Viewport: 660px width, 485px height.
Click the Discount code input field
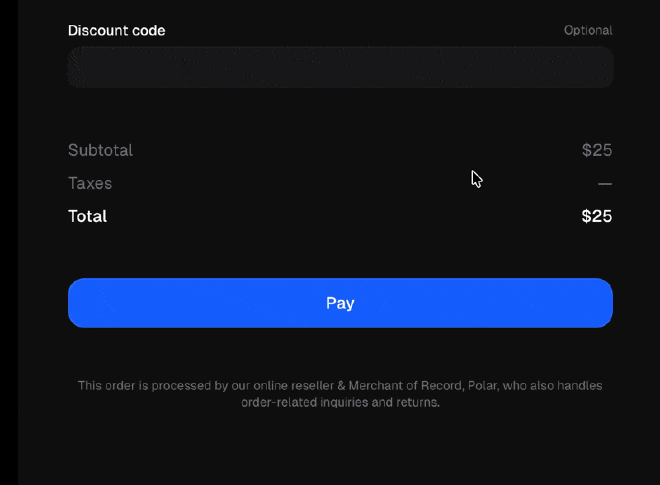pos(340,67)
